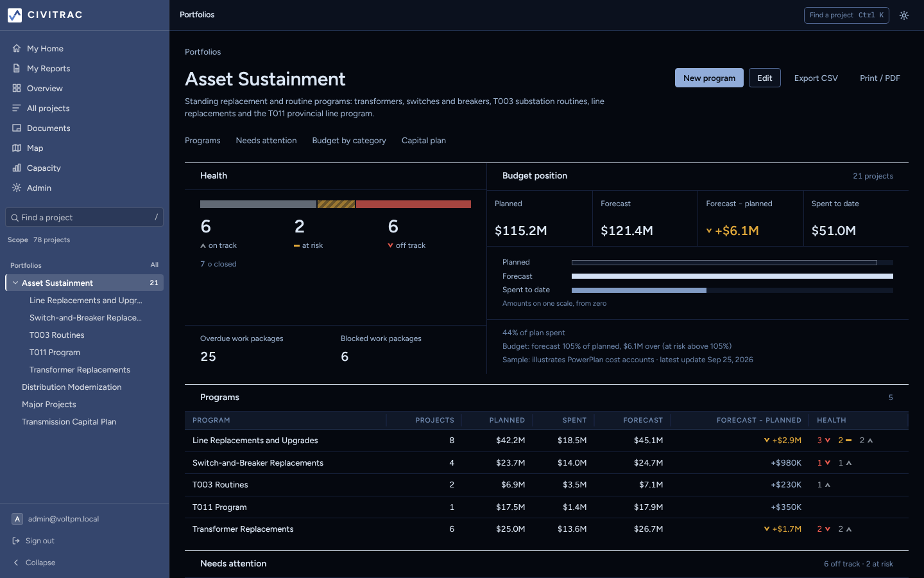Switch to the Needs attention tab
This screenshot has width=924, height=578.
pos(266,141)
